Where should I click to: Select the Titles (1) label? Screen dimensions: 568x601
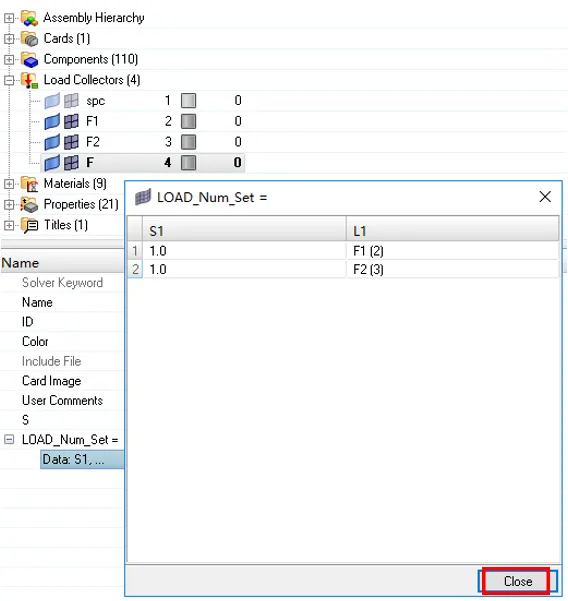tap(66, 225)
